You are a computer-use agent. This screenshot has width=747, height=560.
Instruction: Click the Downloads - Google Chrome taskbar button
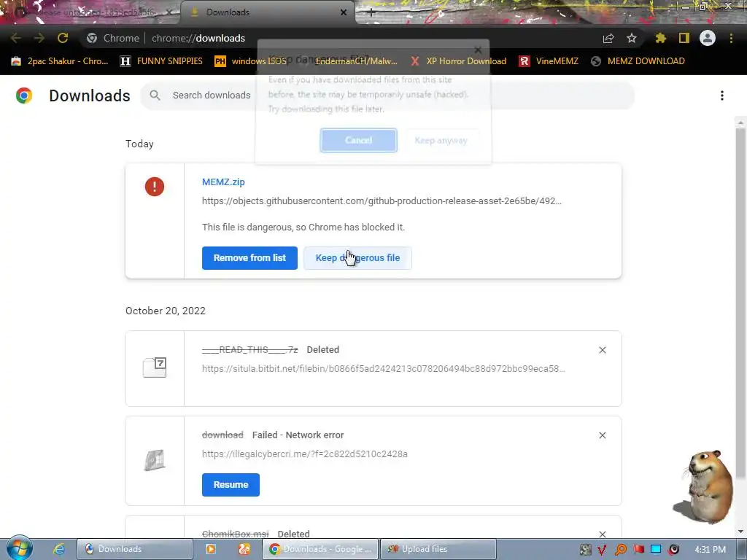[321, 549]
